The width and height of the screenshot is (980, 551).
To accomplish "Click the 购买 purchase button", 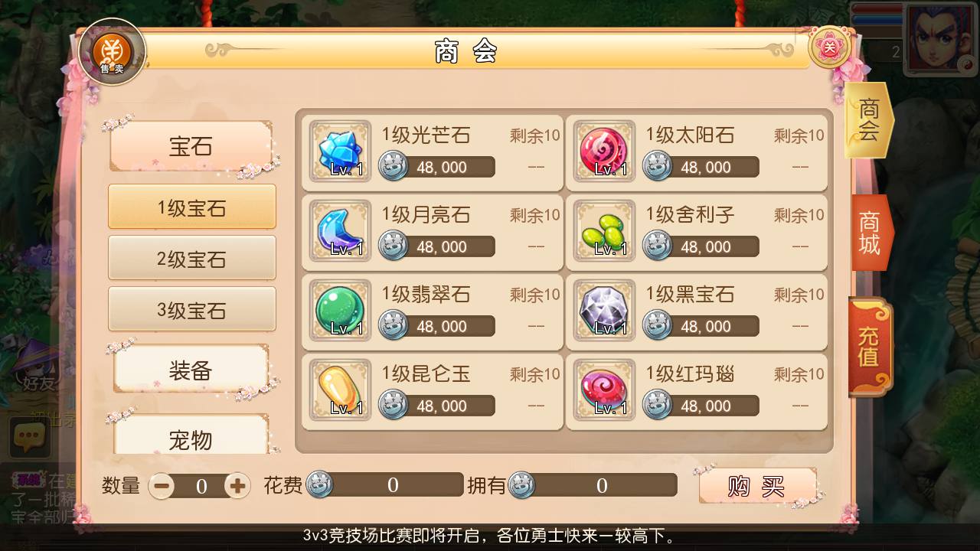I will [x=756, y=485].
